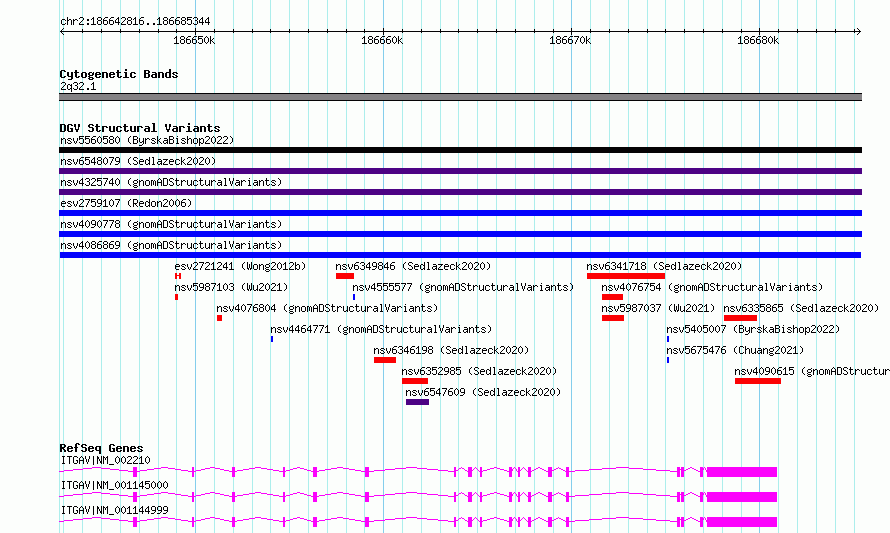Click the nsv4090615 red variant bar

[758, 381]
